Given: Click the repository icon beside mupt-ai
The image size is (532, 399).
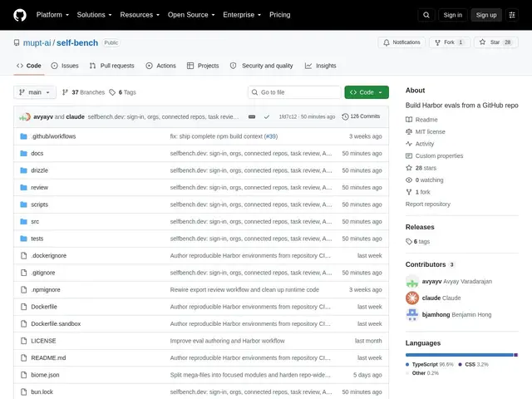Looking at the screenshot, I should coord(17,42).
